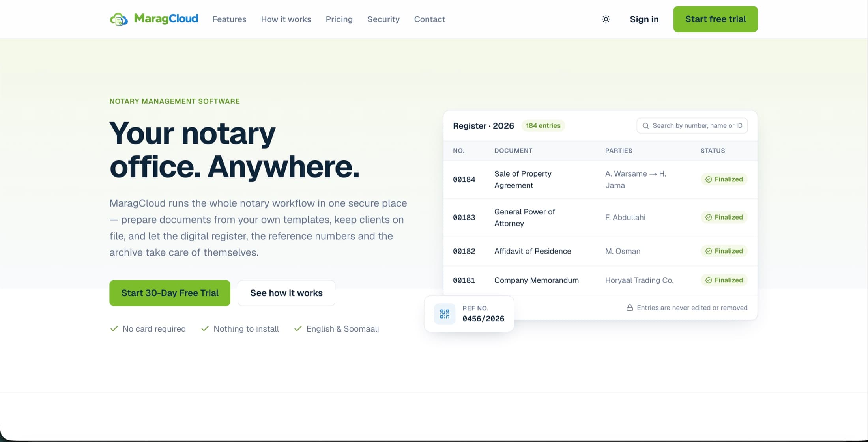Click the QR code icon beside Ref No.
Screen dimensions: 868x442
[x=445, y=314]
